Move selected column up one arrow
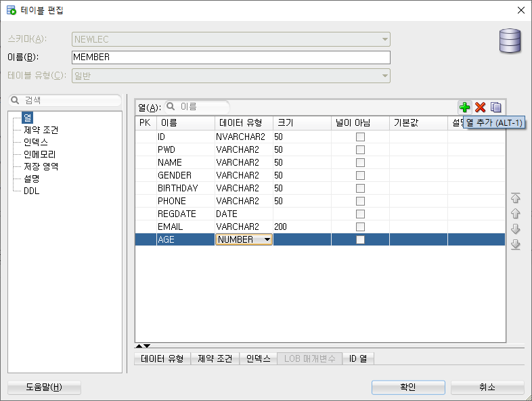The width and height of the screenshot is (532, 401). (x=515, y=214)
